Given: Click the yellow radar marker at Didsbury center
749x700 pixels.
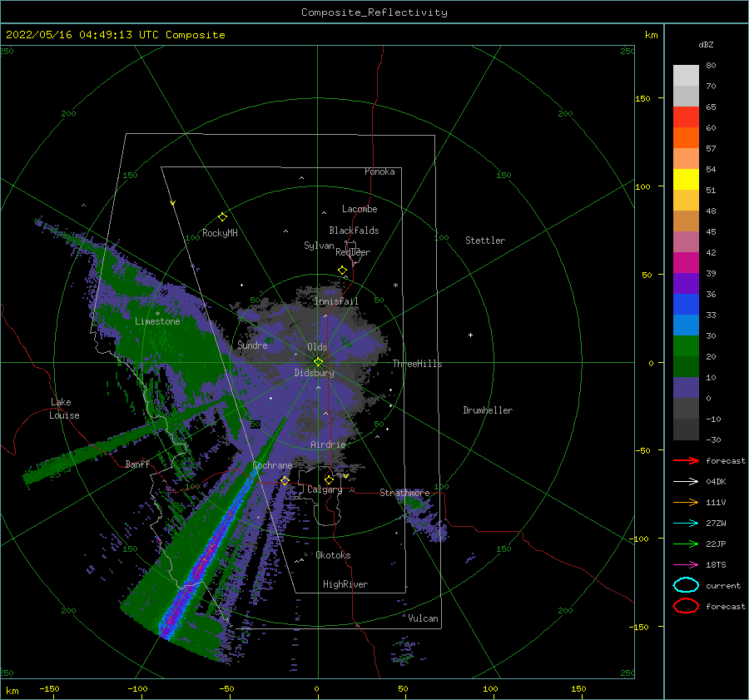Looking at the screenshot, I should tap(318, 362).
